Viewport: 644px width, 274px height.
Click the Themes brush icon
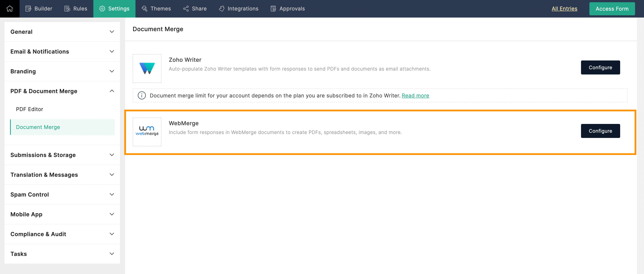144,9
